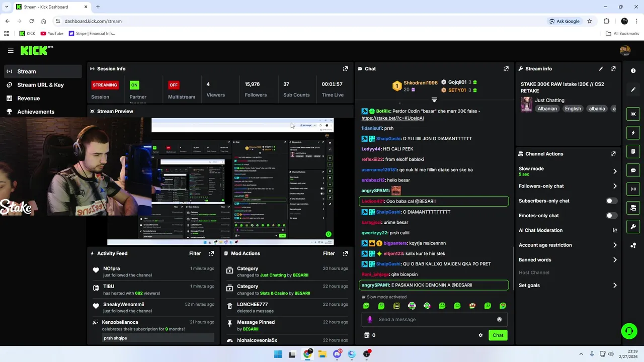Pop out the Mod Actions panel

345,253
